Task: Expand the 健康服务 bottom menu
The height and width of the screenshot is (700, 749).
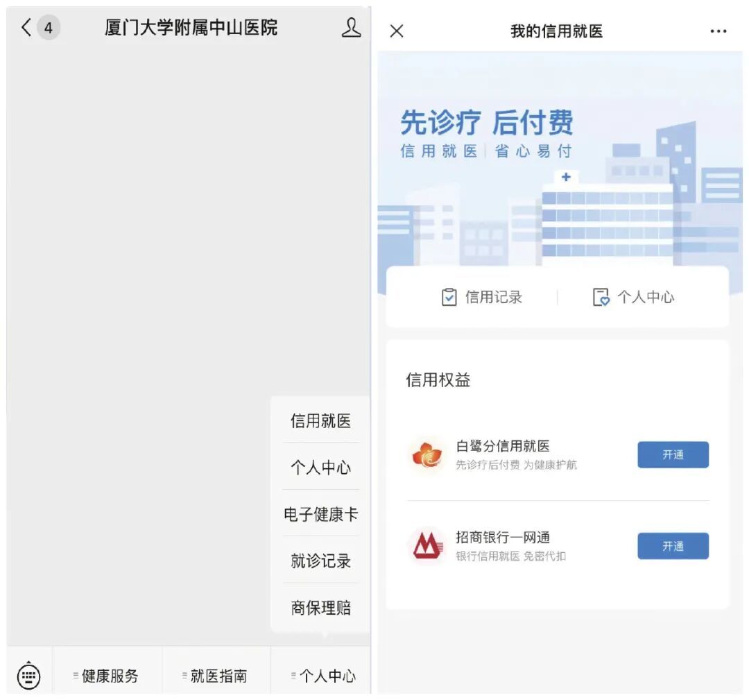Action: (107, 676)
